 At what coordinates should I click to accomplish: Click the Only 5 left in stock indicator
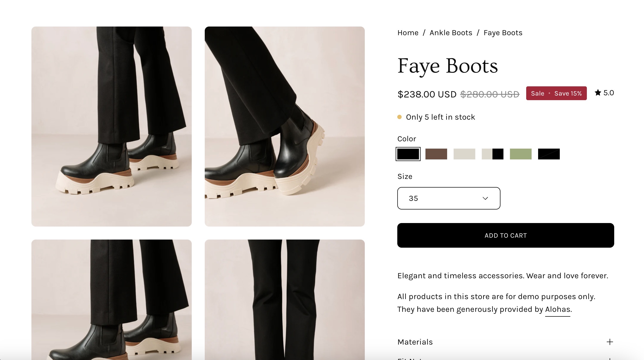pyautogui.click(x=440, y=117)
